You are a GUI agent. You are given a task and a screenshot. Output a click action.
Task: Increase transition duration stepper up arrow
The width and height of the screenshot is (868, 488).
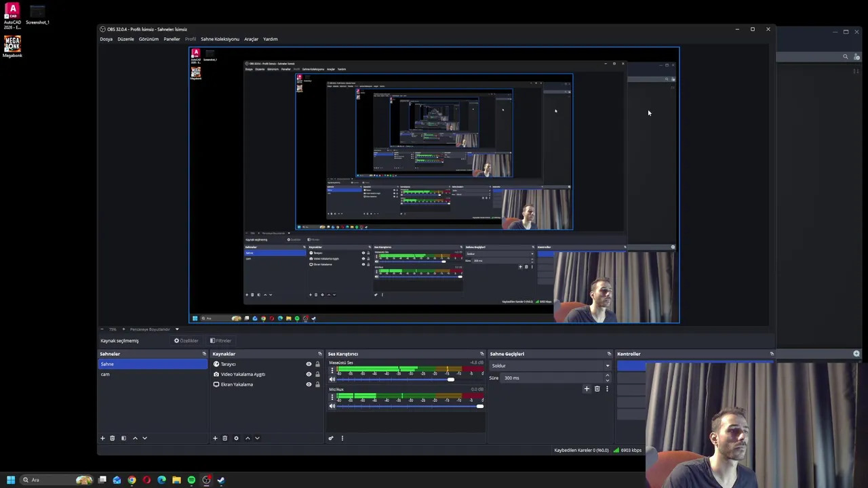point(607,375)
